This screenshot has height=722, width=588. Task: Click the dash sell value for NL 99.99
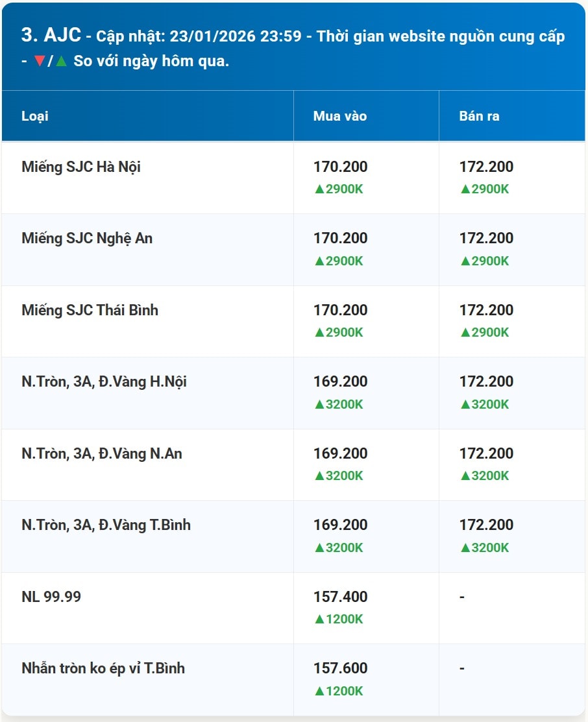pos(461,597)
